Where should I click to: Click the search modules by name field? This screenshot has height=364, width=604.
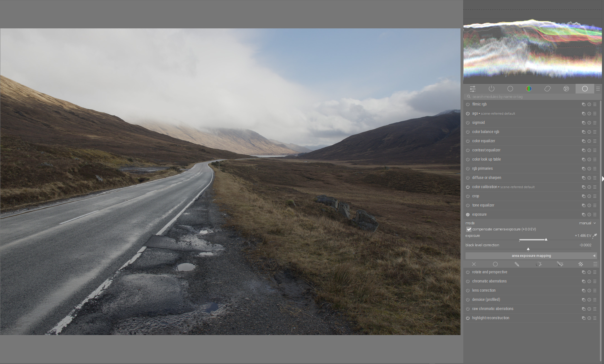point(533,97)
